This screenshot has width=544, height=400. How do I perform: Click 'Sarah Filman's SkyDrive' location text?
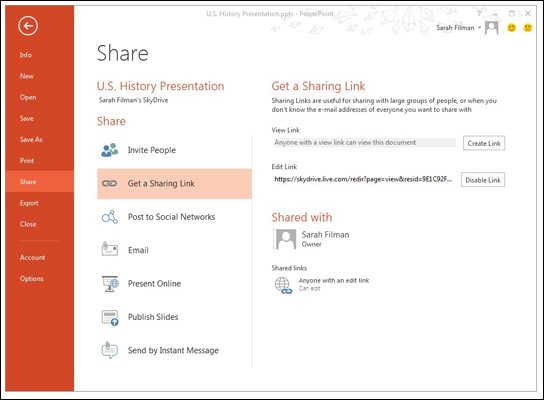tap(134, 100)
